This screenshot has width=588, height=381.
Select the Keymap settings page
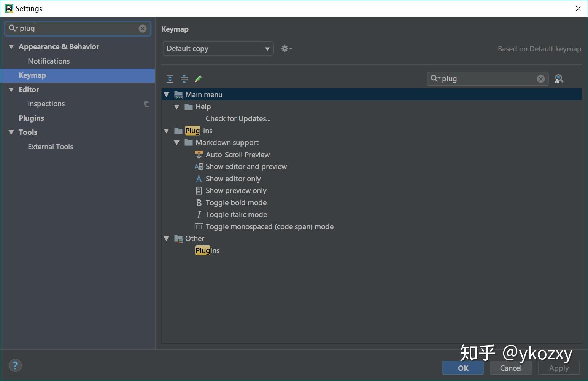pos(78,75)
